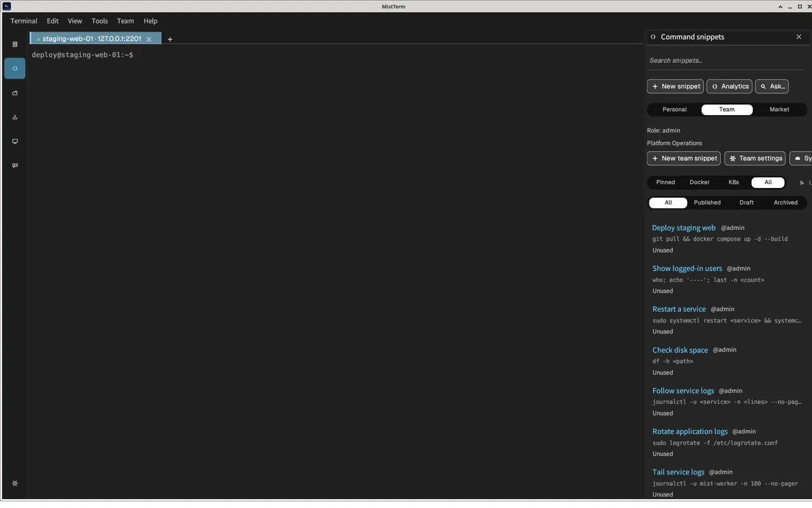
Task: Filter snippets by the Docker tab
Action: click(x=700, y=182)
